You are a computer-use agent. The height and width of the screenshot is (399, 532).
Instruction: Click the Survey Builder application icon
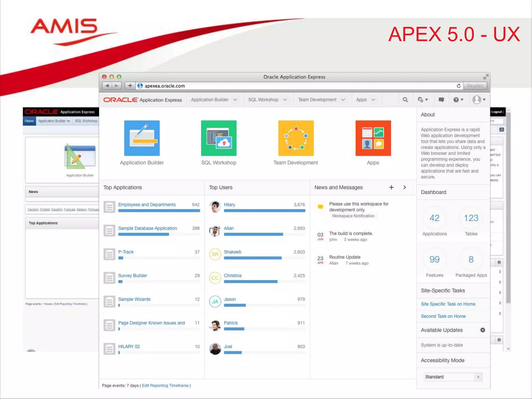109,278
